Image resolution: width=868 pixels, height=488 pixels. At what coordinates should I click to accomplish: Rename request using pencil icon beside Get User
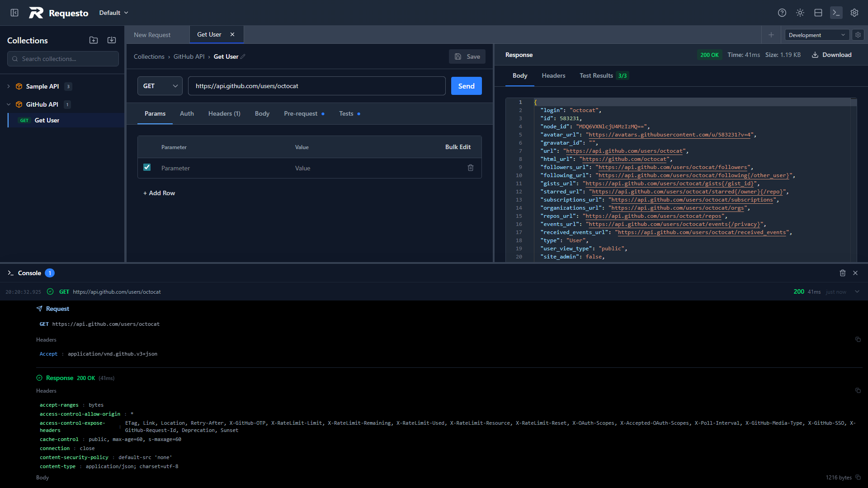click(x=243, y=56)
